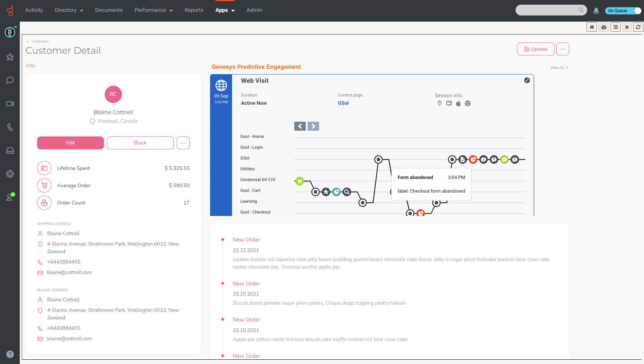This screenshot has height=364, width=644.
Task: Open the Performance dropdown
Action: 153,10
